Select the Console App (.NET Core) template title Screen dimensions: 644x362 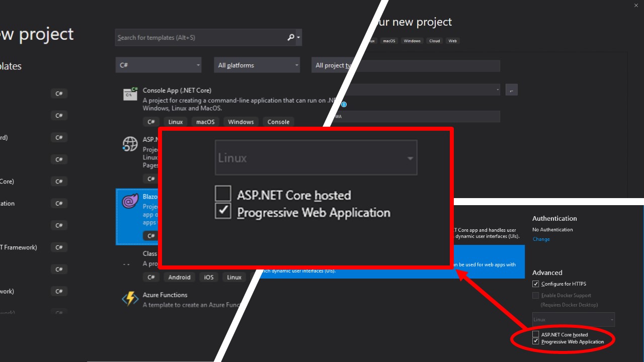coord(177,90)
